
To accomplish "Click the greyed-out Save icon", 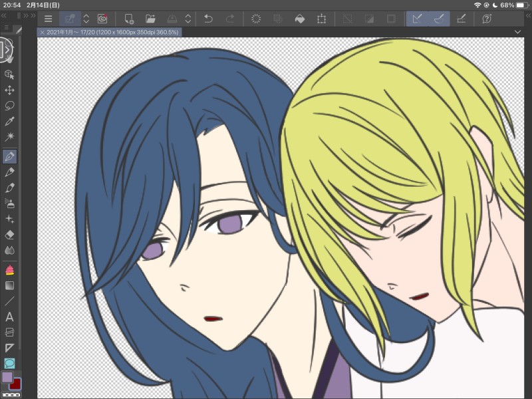I will pyautogui.click(x=172, y=19).
